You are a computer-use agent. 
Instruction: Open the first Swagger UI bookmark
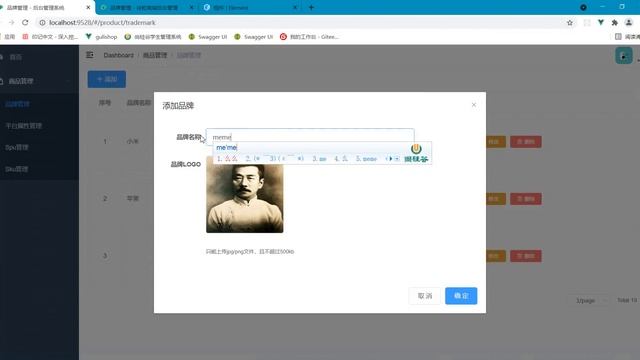coord(208,37)
